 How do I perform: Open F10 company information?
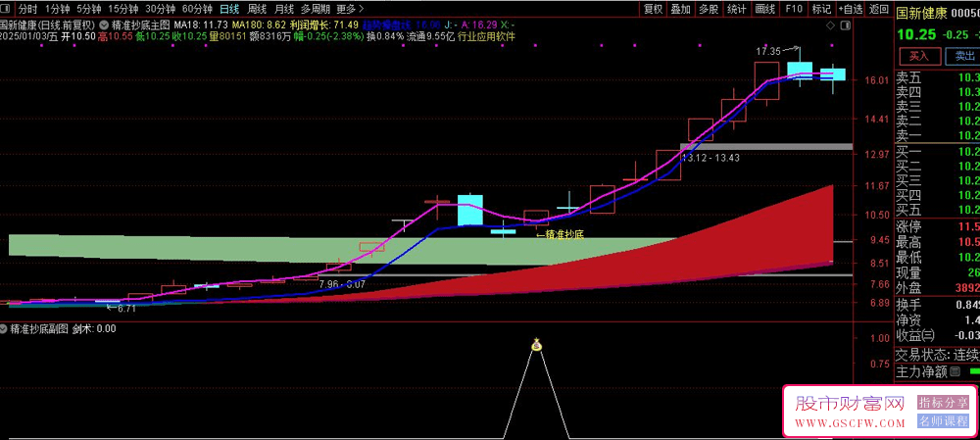pyautogui.click(x=793, y=9)
